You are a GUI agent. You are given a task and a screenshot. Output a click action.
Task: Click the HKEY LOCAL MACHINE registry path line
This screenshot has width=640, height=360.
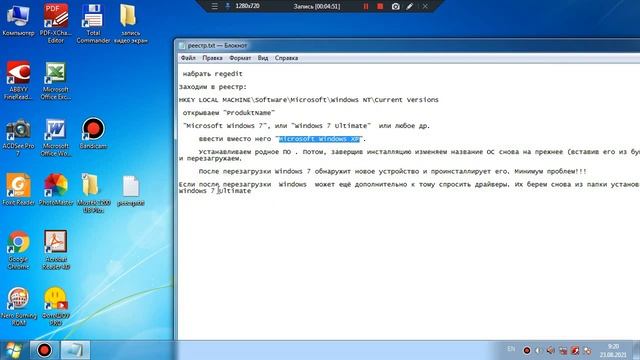pos(309,100)
